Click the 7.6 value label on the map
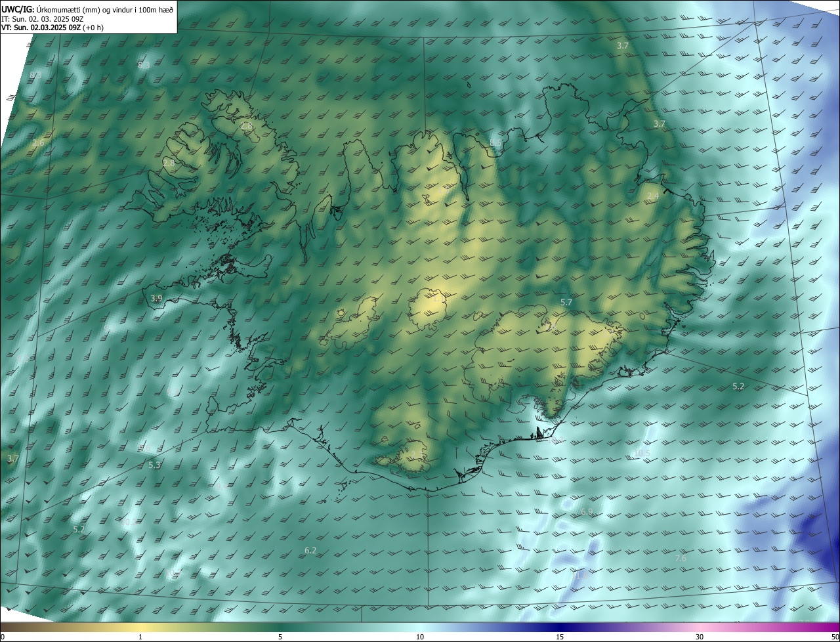Image resolution: width=840 pixels, height=642 pixels. coord(681,558)
